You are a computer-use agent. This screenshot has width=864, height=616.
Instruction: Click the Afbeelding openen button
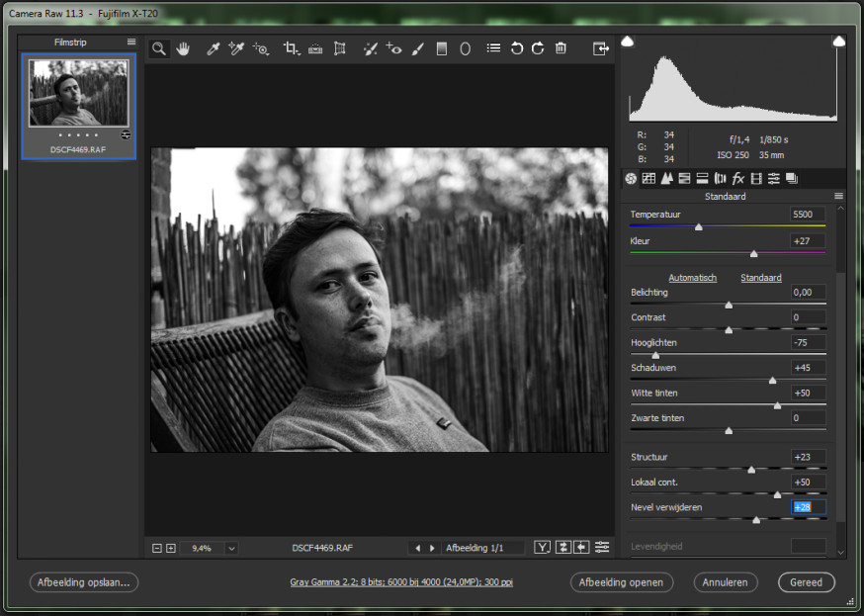pyautogui.click(x=621, y=582)
